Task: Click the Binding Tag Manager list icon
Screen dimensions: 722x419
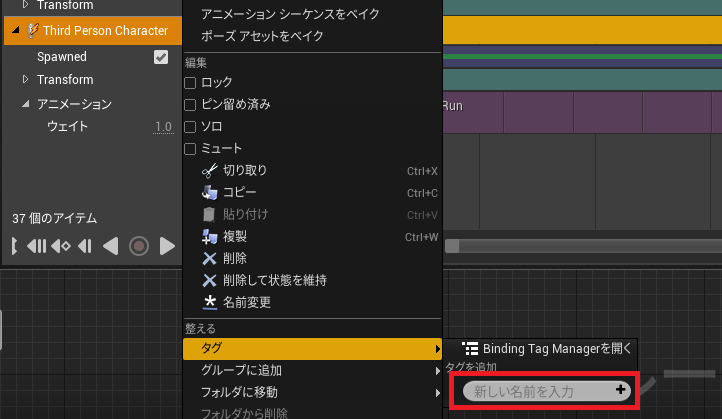Action: (470, 349)
